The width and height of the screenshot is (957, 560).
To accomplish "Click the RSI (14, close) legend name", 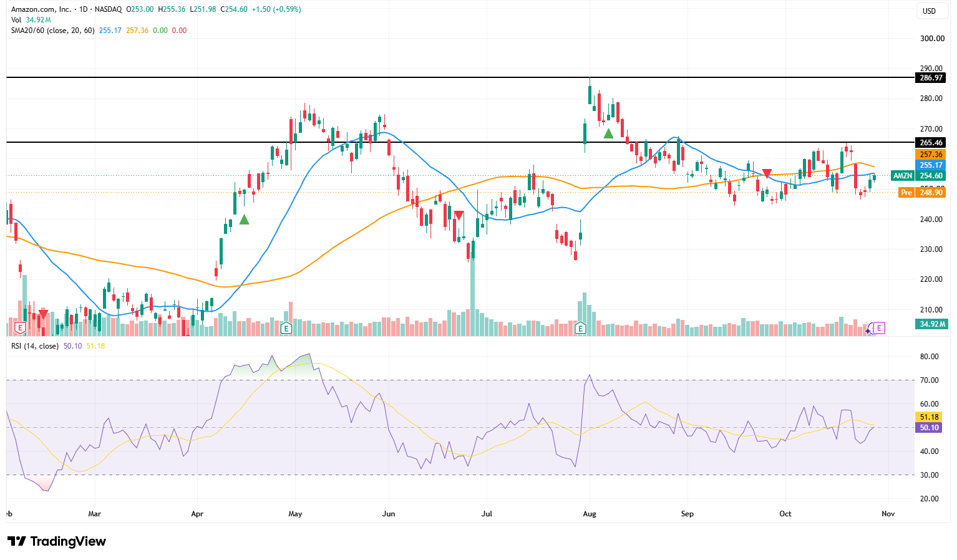I will tap(35, 345).
